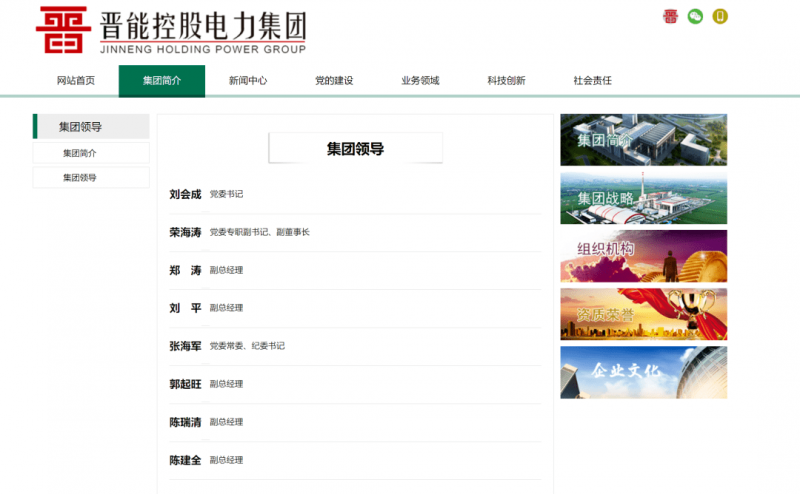Open the 网站首页 menu item
This screenshot has height=494, width=800.
pos(76,81)
